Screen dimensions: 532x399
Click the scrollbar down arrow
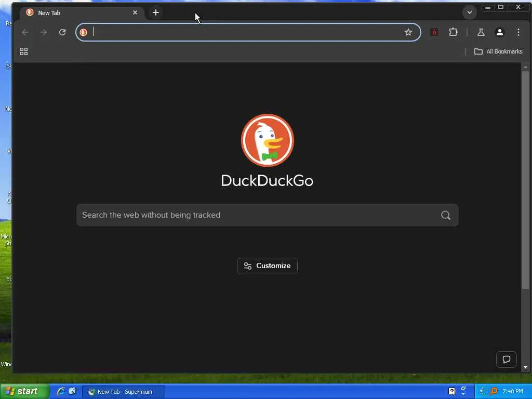click(526, 367)
